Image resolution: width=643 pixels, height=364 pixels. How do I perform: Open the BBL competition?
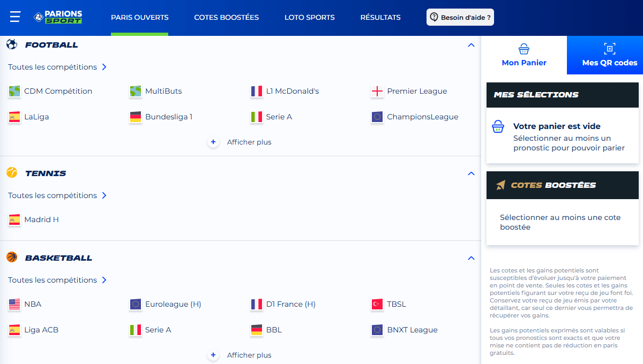274,330
